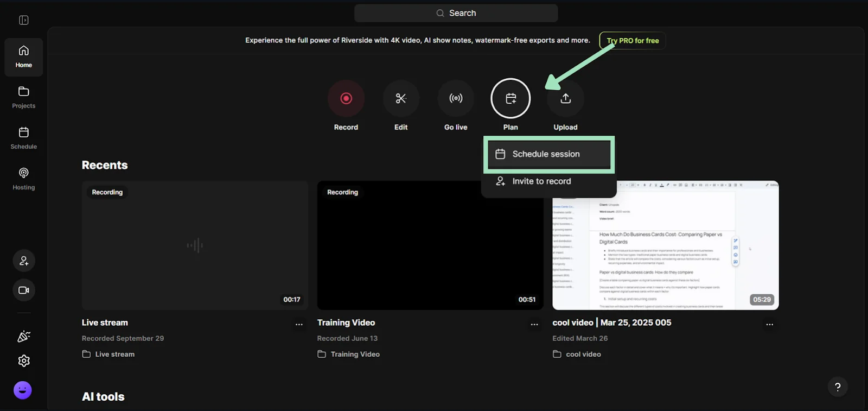Image resolution: width=868 pixels, height=411 pixels.
Task: Click Recorded September 29 text
Action: click(x=123, y=338)
